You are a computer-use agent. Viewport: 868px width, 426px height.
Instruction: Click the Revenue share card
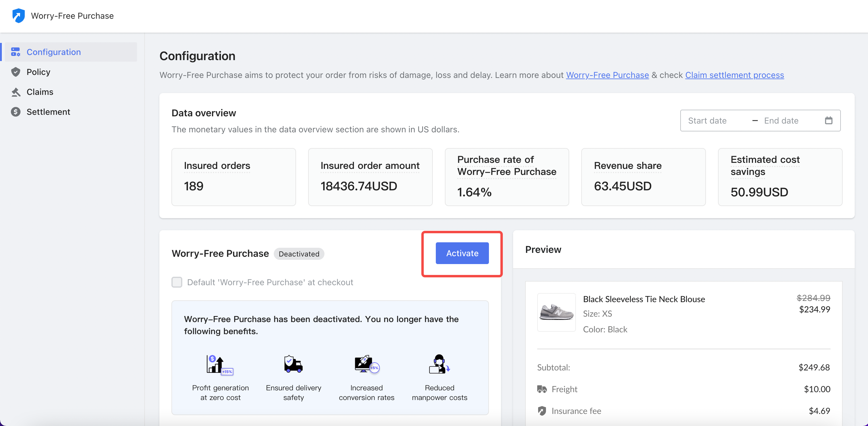[x=643, y=177]
